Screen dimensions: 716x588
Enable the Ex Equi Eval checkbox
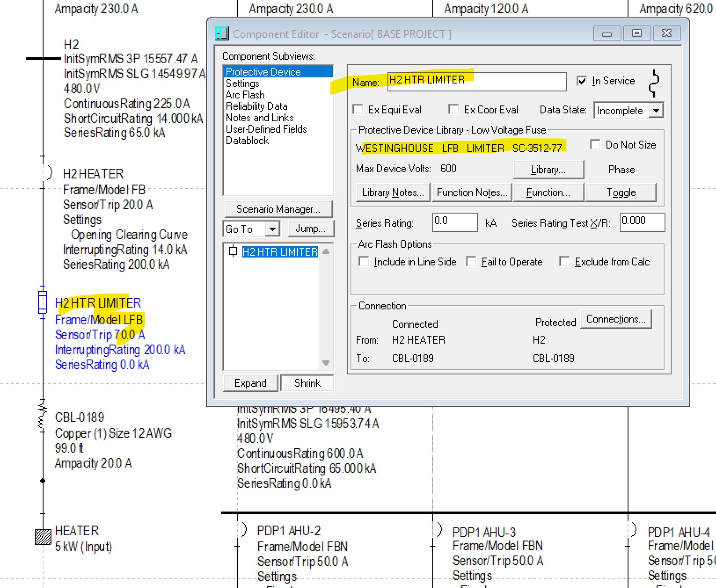tap(358, 109)
